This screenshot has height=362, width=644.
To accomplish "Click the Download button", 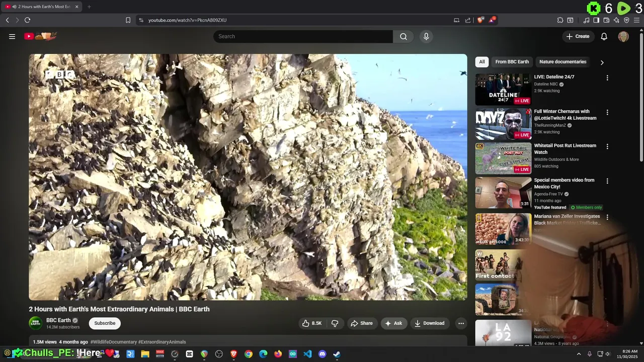I will [x=430, y=323].
